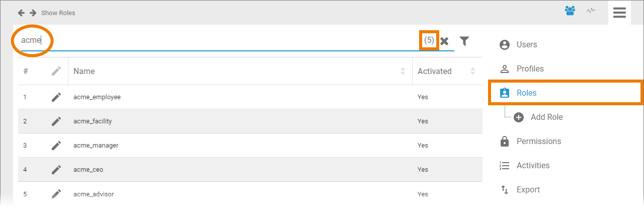Viewport: 644px width, 207px height.
Task: Open the filter funnel icon
Action: tap(464, 41)
